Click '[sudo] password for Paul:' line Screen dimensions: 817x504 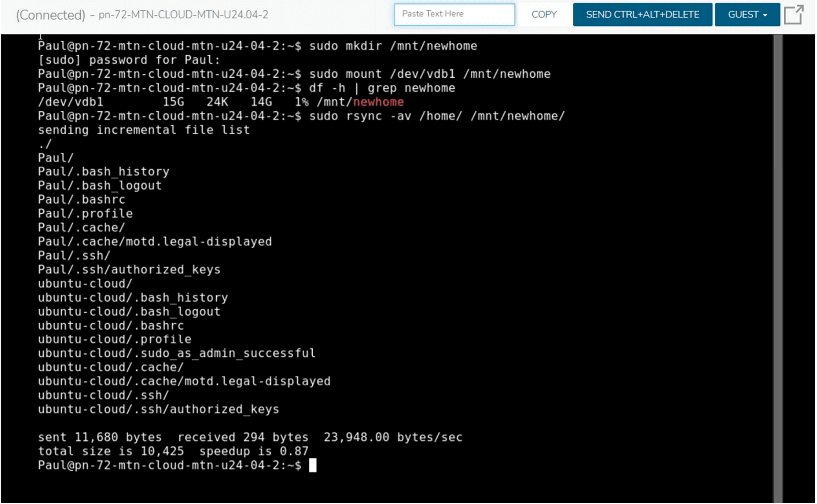[x=129, y=60]
